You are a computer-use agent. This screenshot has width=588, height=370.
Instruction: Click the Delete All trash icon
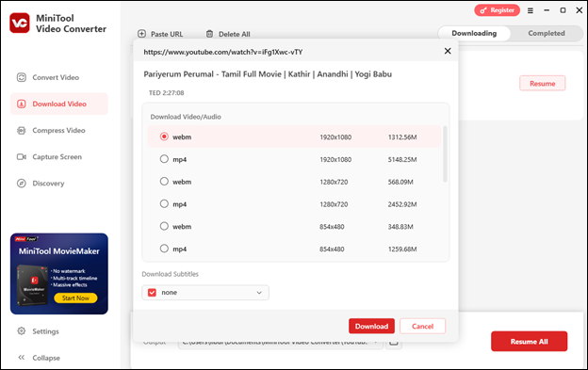[209, 34]
